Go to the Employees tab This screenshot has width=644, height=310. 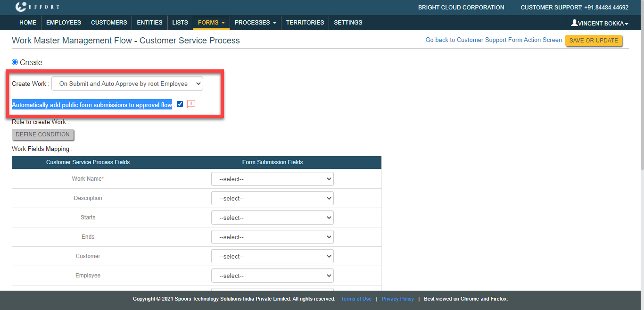[x=64, y=23]
